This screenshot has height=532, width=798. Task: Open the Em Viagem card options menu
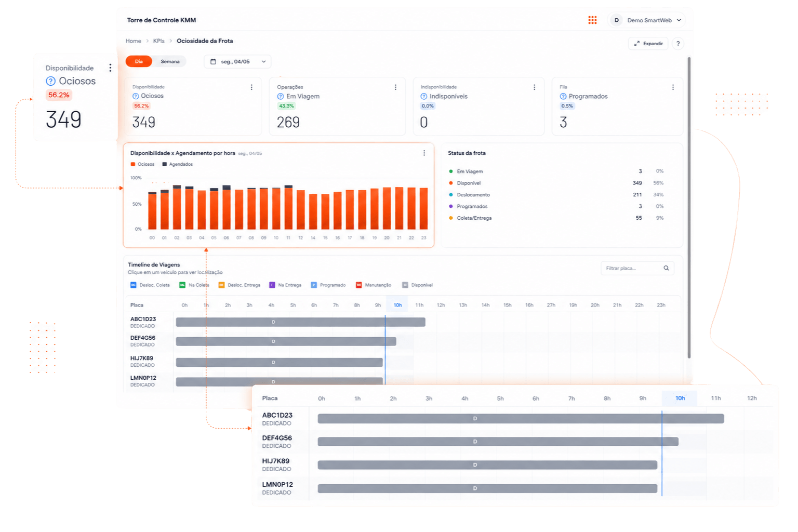tap(395, 87)
